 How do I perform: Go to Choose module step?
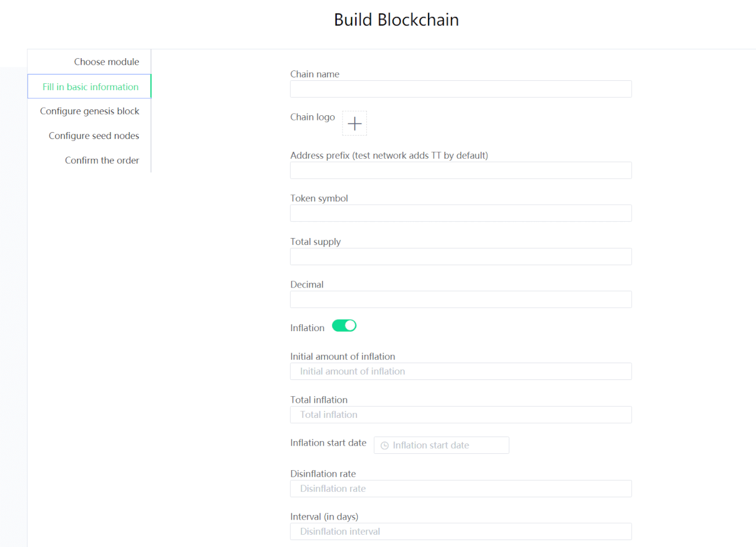(106, 62)
